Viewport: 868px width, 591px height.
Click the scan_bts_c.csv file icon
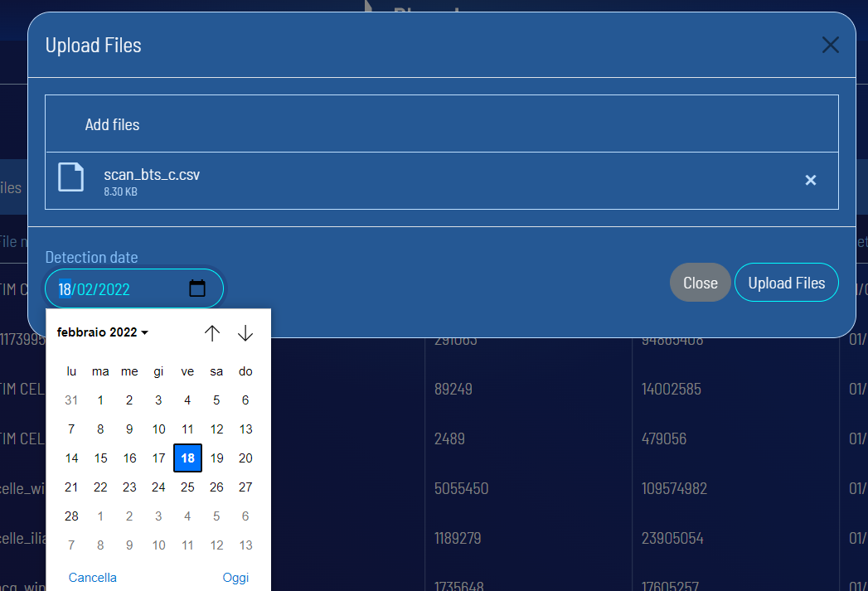coord(71,177)
